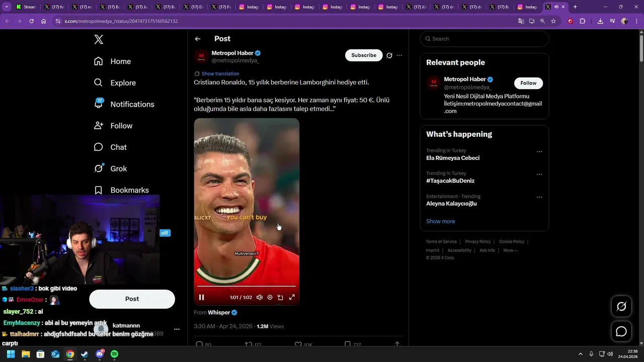Viewport: 644px width, 362px height.
Task: Open the Aleyna Kalaycıoğlu trend
Action: [x=451, y=204]
